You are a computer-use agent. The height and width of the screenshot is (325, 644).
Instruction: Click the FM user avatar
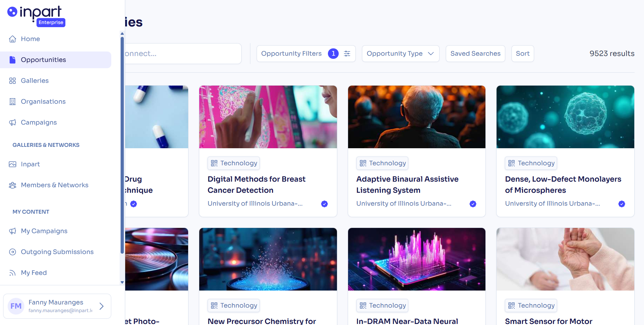[x=16, y=306]
